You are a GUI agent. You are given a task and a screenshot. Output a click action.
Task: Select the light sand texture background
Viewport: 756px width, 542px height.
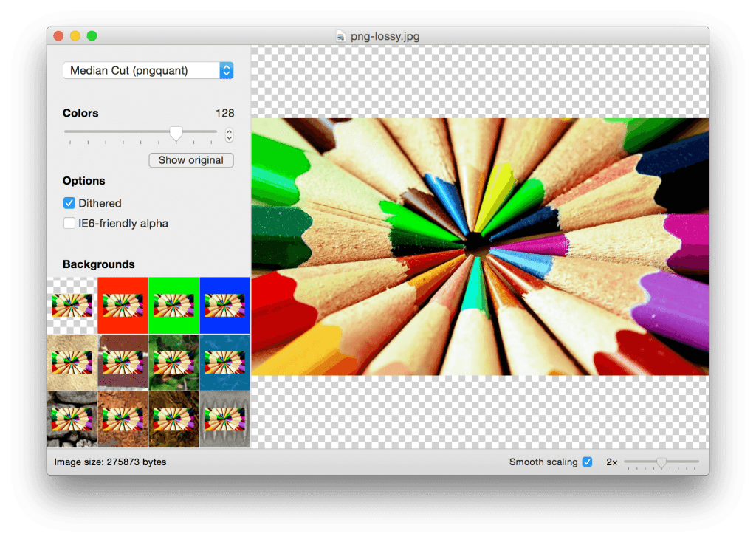[x=72, y=362]
